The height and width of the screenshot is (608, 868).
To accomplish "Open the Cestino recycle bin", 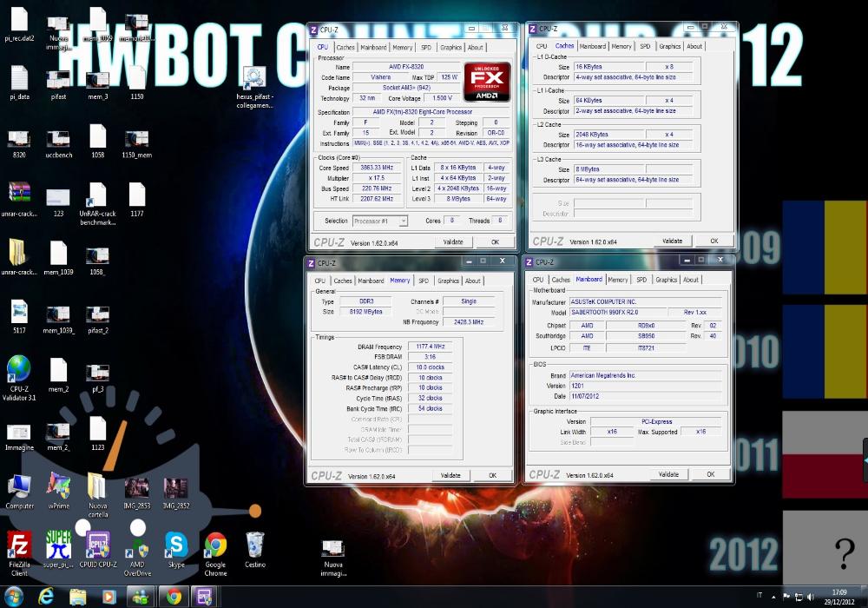I will point(254,549).
